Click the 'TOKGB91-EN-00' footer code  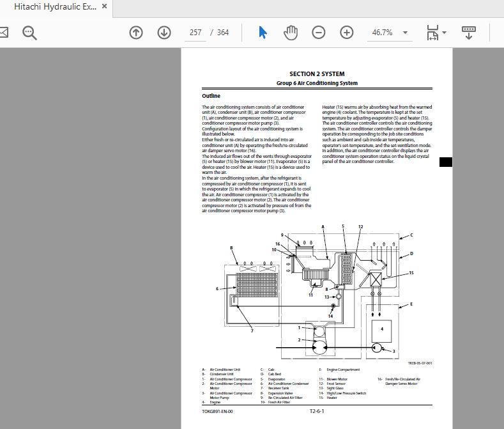[x=217, y=412]
